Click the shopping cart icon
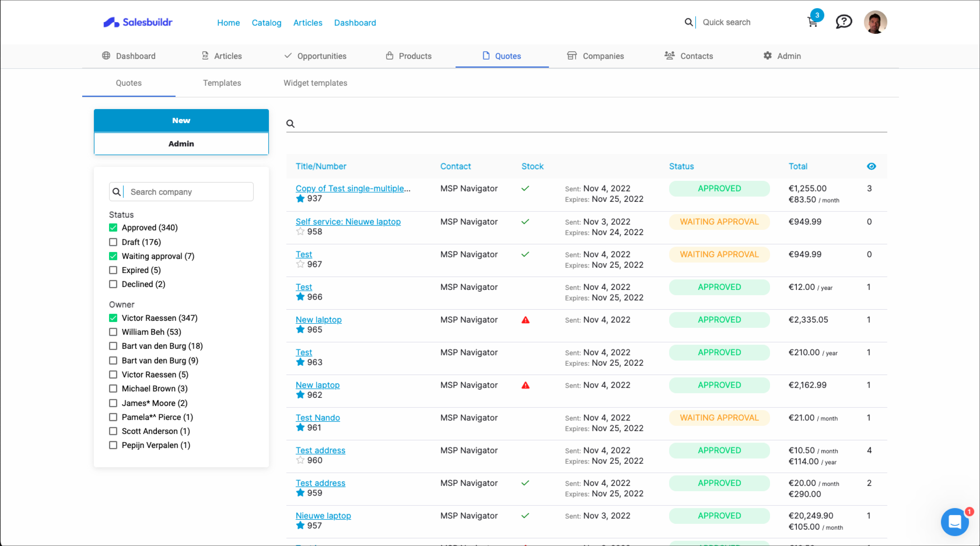Image resolution: width=980 pixels, height=546 pixels. 812,22
